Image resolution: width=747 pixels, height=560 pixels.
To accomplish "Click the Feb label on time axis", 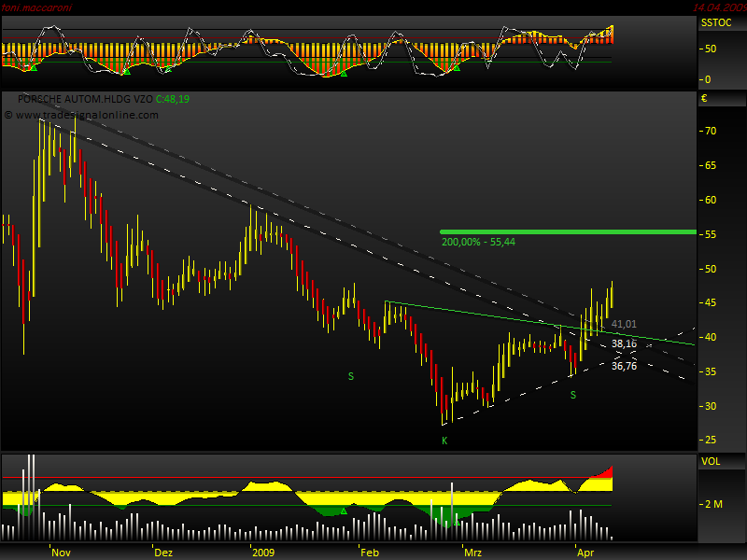I will tap(370, 553).
